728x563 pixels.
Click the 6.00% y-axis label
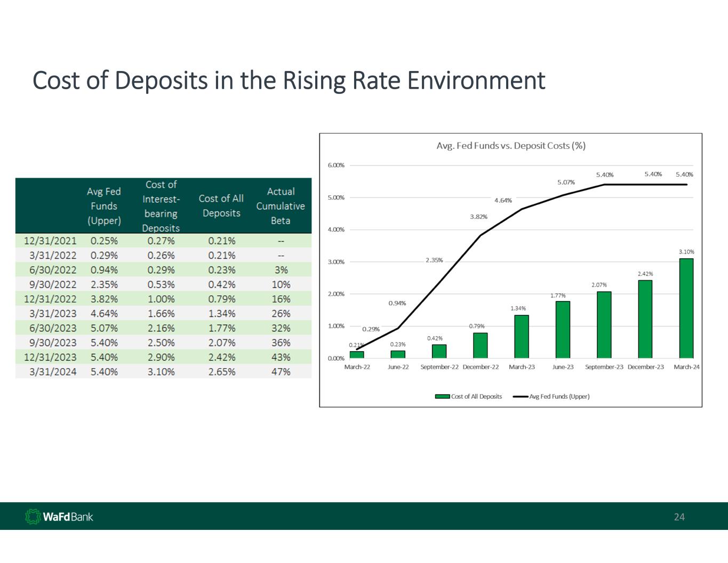336,165
